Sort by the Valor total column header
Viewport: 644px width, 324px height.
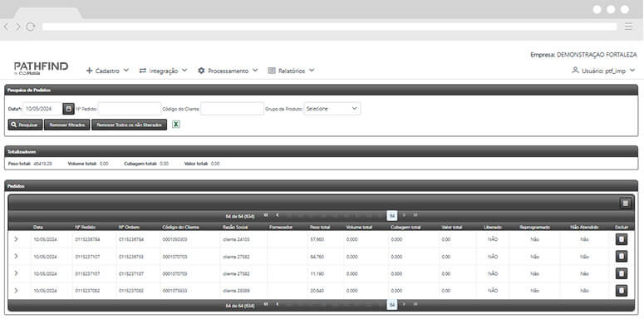click(x=452, y=227)
